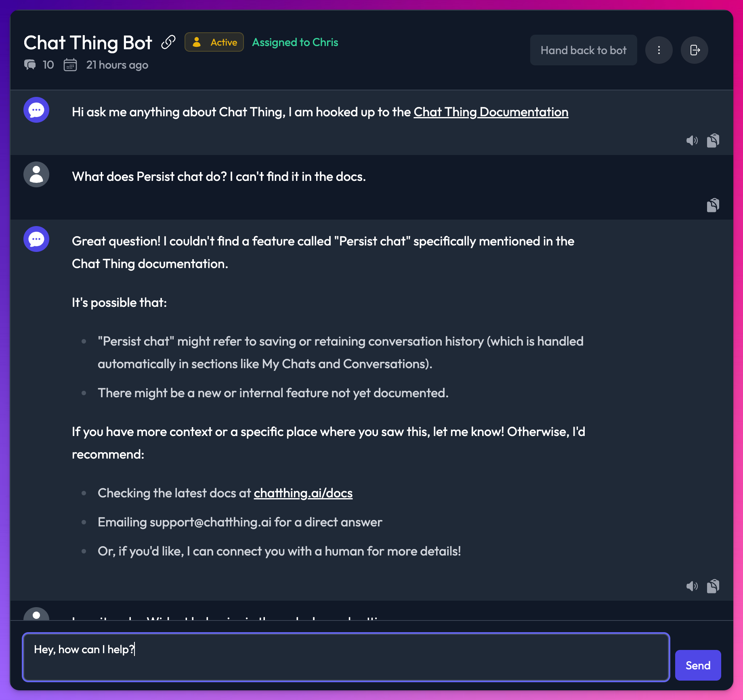Follow the chatthing.ai/docs link
Image resolution: width=743 pixels, height=700 pixels.
click(x=303, y=493)
